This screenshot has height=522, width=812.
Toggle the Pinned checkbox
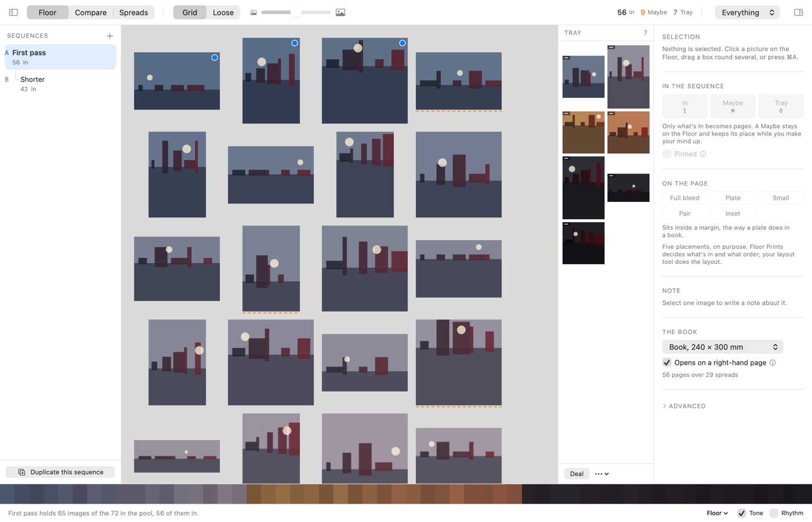(667, 154)
